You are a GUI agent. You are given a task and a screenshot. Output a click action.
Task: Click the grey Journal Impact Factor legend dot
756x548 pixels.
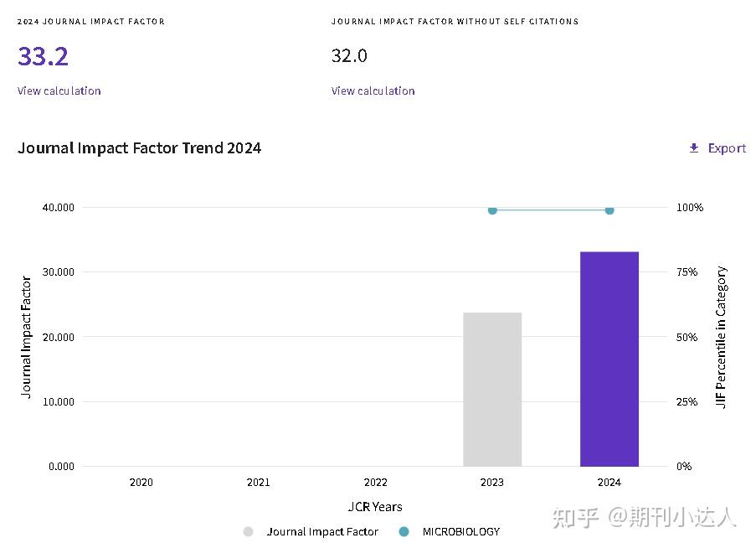coord(249,531)
